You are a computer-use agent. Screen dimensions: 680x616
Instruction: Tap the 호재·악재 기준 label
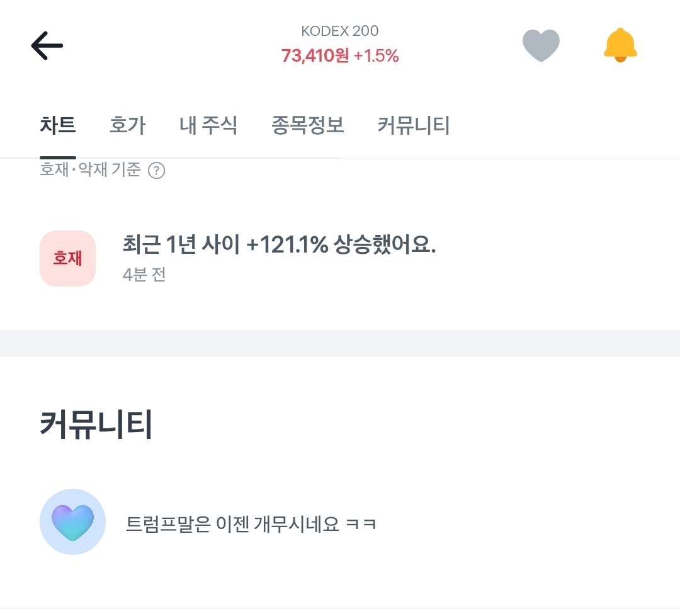tap(90, 170)
